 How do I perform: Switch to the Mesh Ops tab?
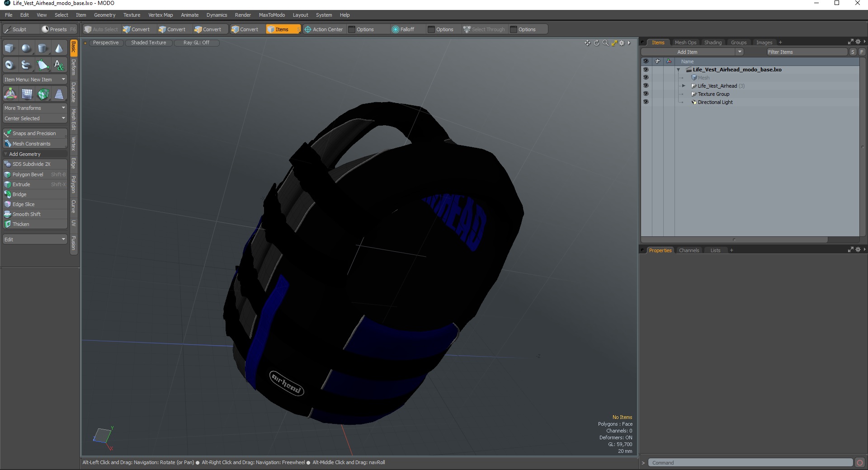pyautogui.click(x=685, y=42)
